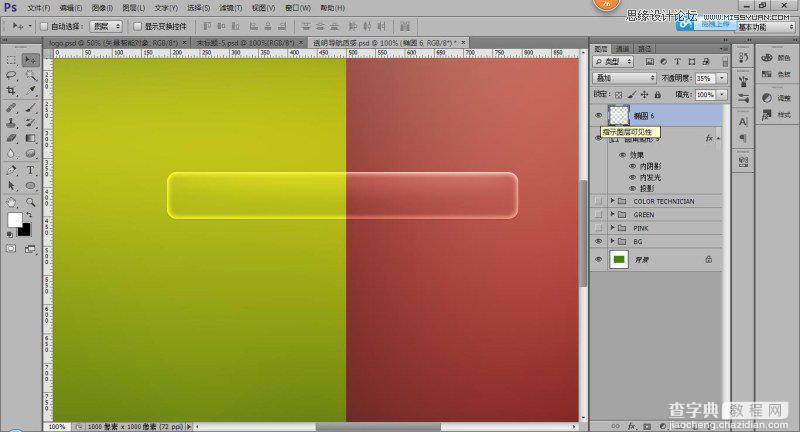
Task: Select the Healing Brush tool
Action: pyautogui.click(x=11, y=108)
